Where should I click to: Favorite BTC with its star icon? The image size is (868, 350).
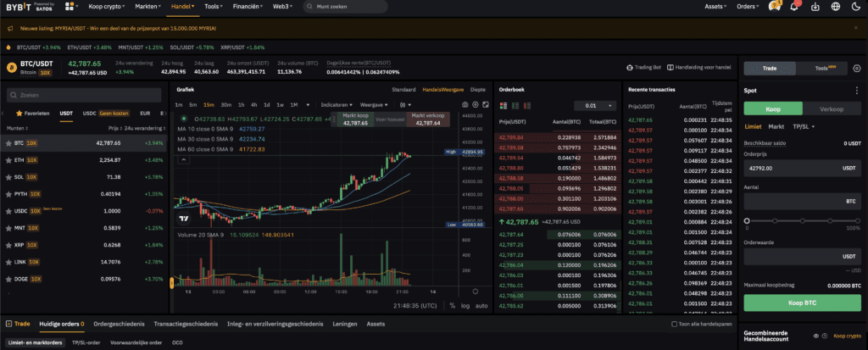8,143
